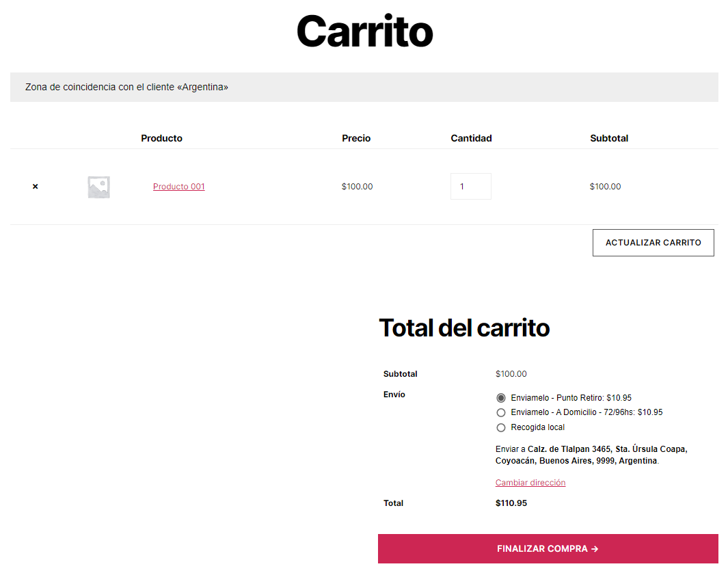Click the Precio column header
Image resolution: width=728 pixels, height=573 pixels.
coord(356,138)
